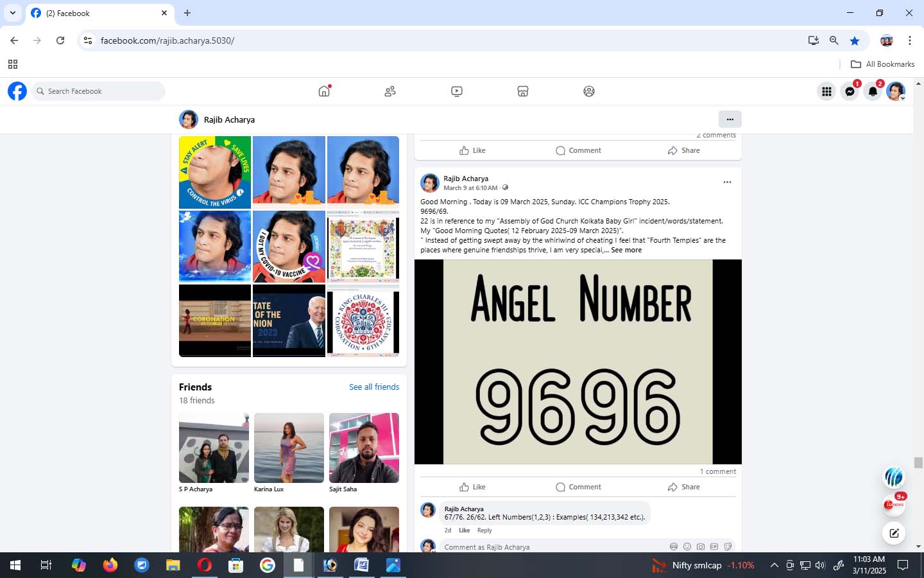Open S P Acharya friend profile
Viewport: 924px width, 578px height.
coord(214,448)
